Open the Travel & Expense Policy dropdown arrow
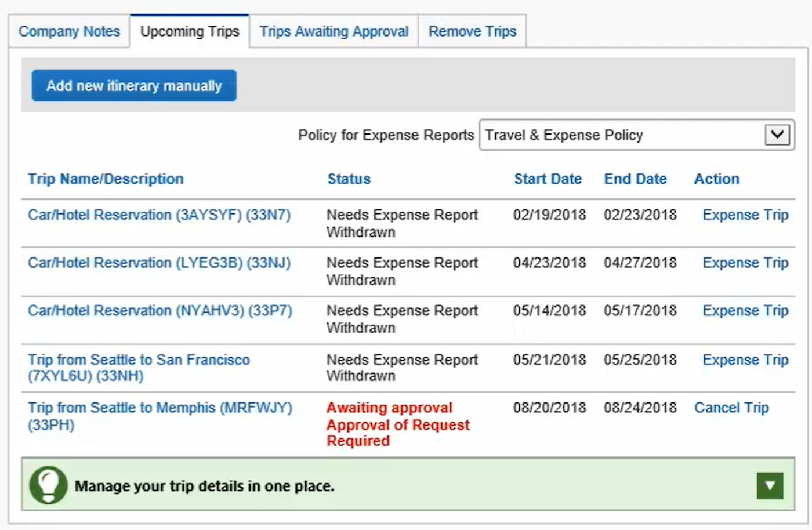Screen dimensions: 812x530 pos(777,135)
